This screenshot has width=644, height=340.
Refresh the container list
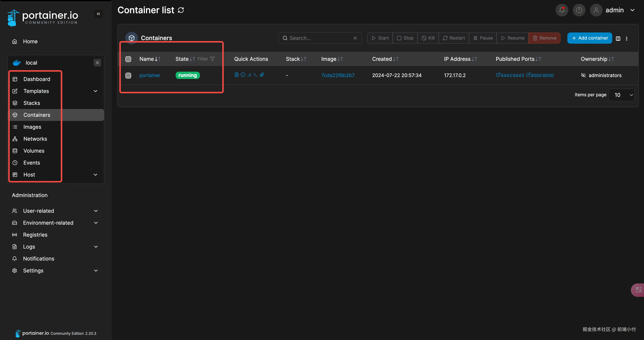(181, 10)
